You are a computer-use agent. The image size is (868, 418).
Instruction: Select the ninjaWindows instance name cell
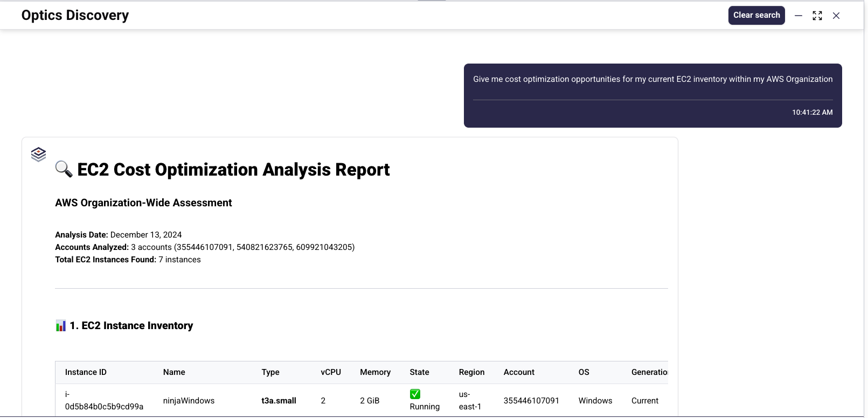point(189,401)
